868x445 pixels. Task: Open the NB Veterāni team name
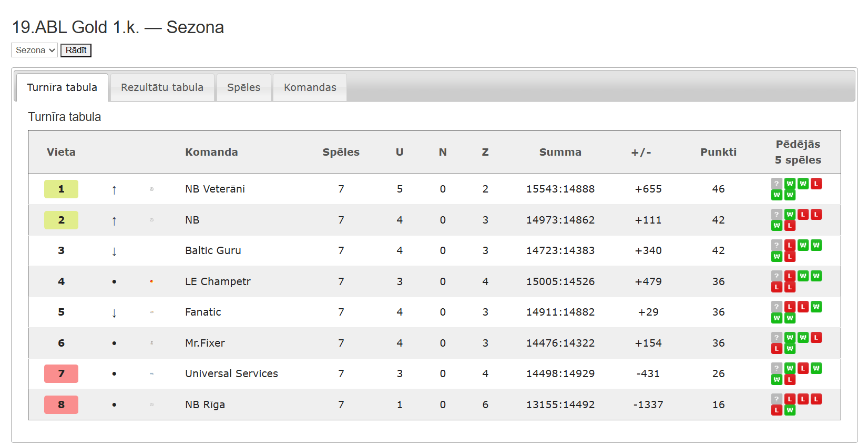[x=215, y=189]
